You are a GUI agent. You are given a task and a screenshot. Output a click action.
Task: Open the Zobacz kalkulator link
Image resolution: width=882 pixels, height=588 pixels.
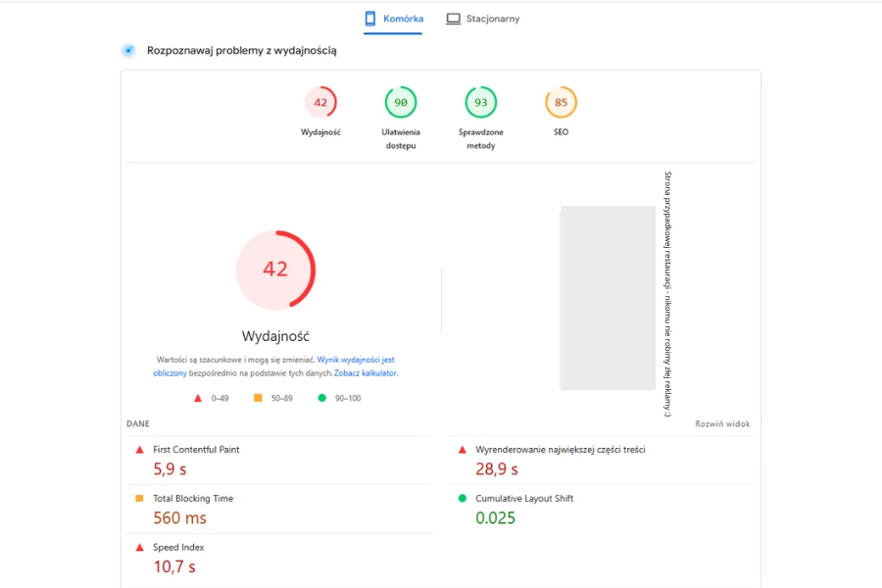tap(366, 373)
